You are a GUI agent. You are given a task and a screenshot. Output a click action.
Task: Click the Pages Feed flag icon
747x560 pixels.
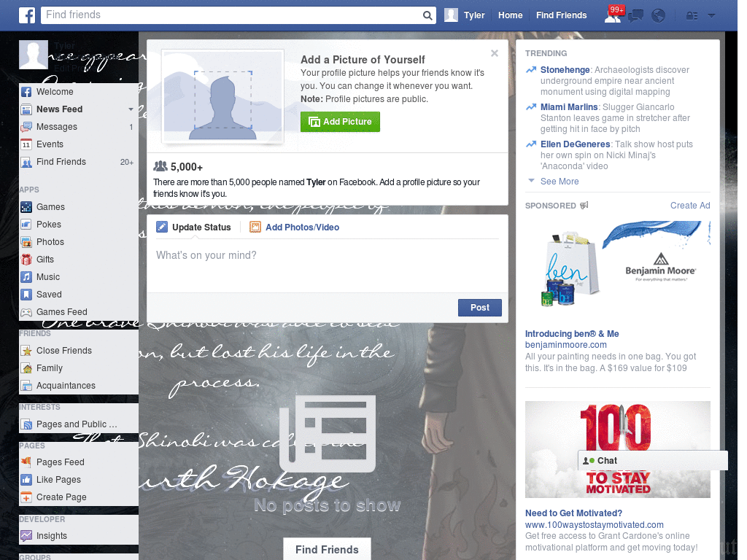click(26, 462)
